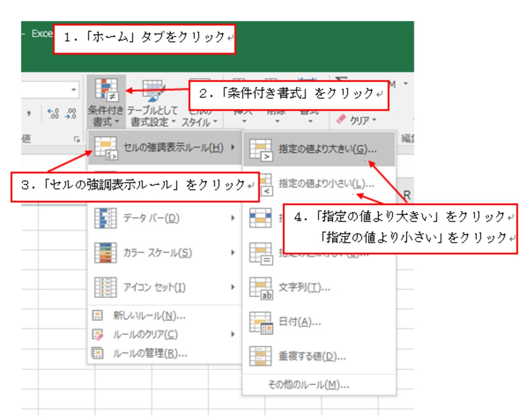This screenshot has height=420, width=526.
Task: Select the 文字列(T)... text rule
Action: tap(319, 288)
